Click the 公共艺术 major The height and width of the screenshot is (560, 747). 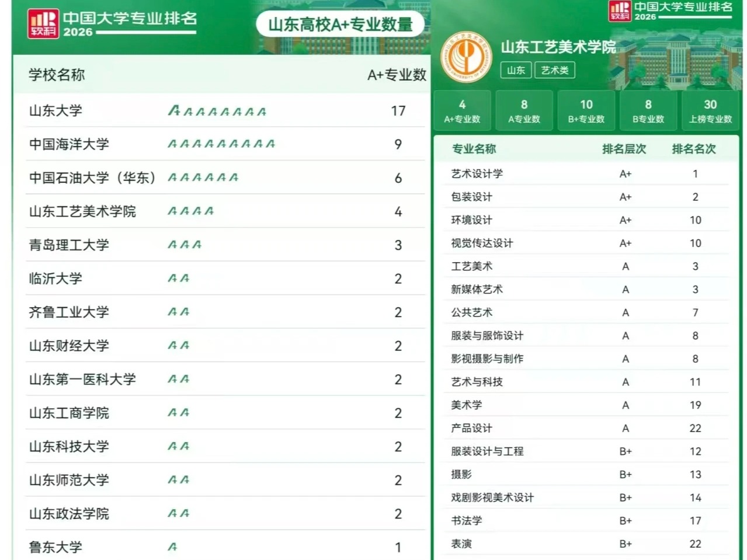click(x=471, y=312)
